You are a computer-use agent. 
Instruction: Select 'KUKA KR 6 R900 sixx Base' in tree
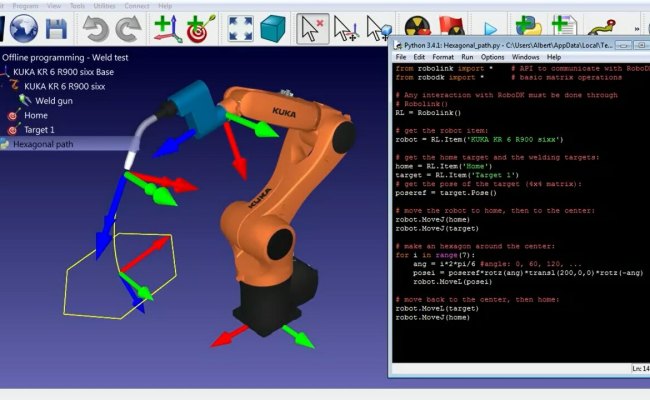coord(63,72)
